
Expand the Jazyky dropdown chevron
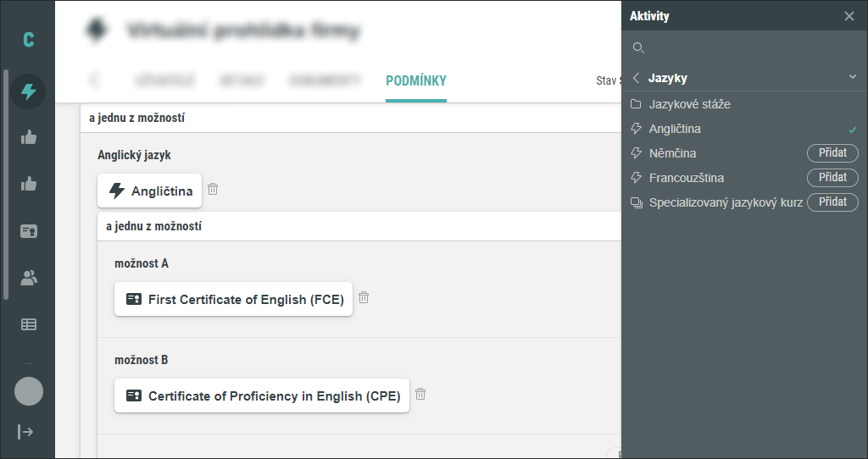[853, 77]
